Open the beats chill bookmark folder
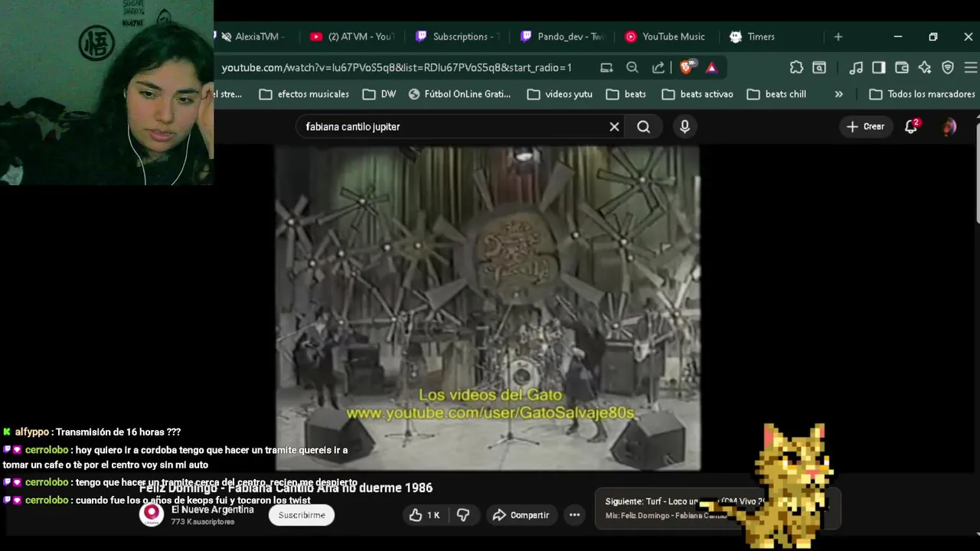The height and width of the screenshot is (551, 980). [x=776, y=94]
